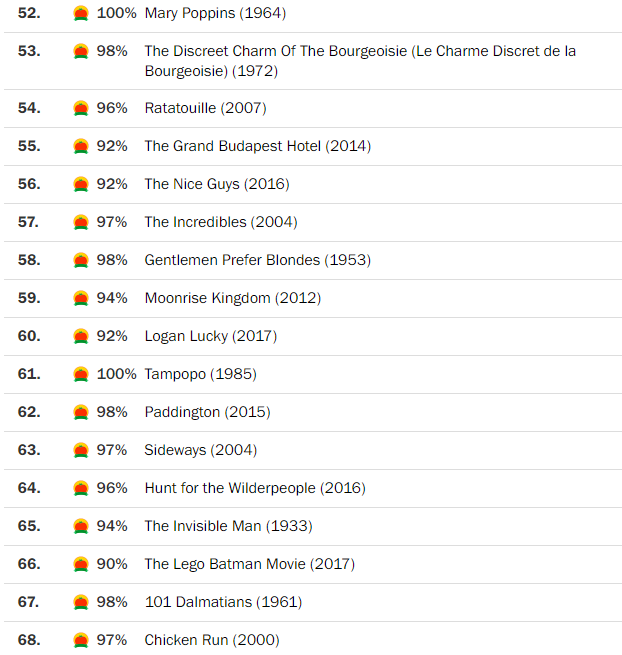Open The Grand Budapest Hotel (2014) link
The height and width of the screenshot is (655, 622).
pos(257,146)
